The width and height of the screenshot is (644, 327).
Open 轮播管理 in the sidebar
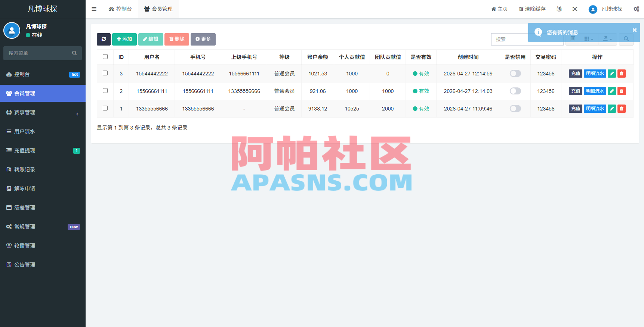[43, 246]
